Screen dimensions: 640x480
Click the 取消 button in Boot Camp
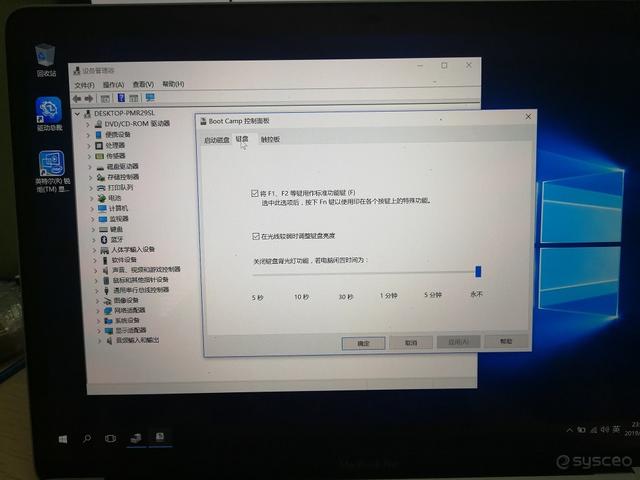click(x=411, y=342)
